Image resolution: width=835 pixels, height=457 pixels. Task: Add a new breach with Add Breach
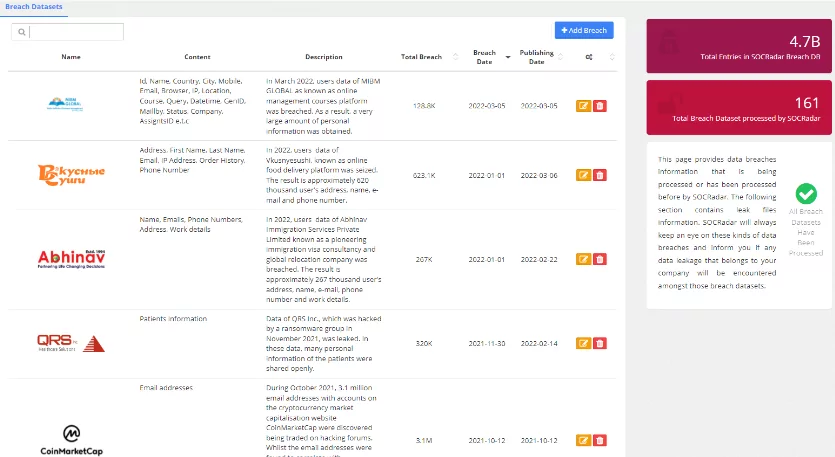click(x=584, y=30)
